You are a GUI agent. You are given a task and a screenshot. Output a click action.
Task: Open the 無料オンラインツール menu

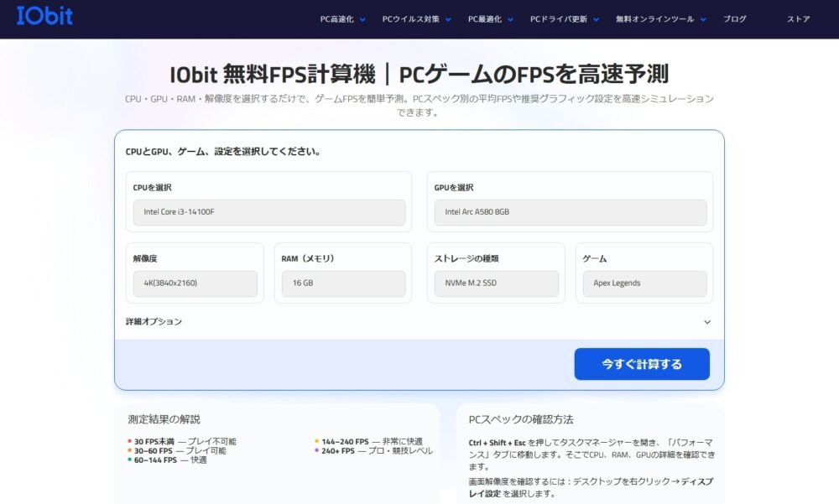click(x=654, y=19)
